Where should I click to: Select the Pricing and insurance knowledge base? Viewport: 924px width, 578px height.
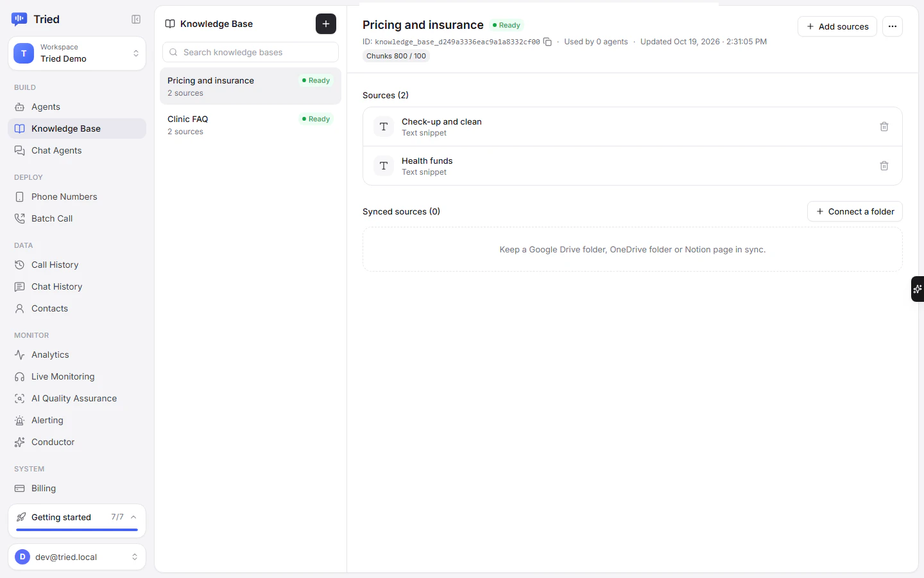coord(250,86)
